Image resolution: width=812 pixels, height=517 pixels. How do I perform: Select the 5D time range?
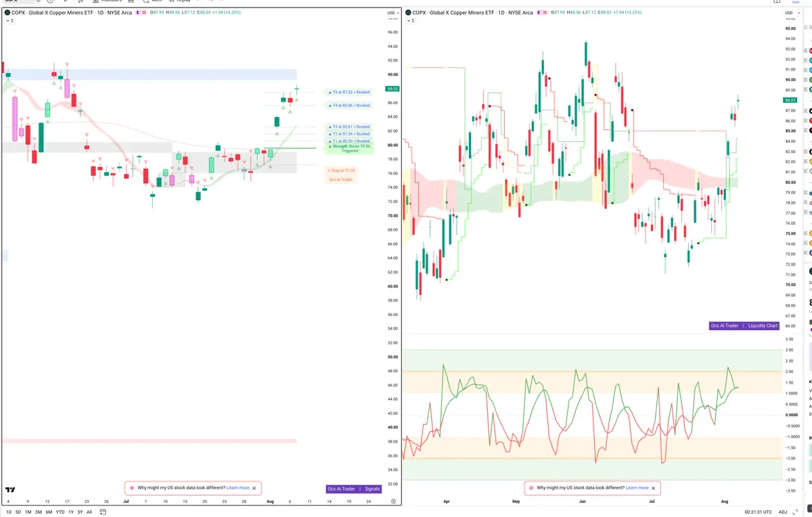point(18,512)
